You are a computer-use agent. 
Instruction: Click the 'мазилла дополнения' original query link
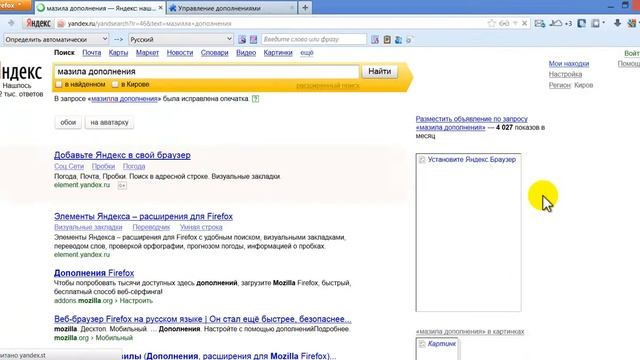[124, 99]
